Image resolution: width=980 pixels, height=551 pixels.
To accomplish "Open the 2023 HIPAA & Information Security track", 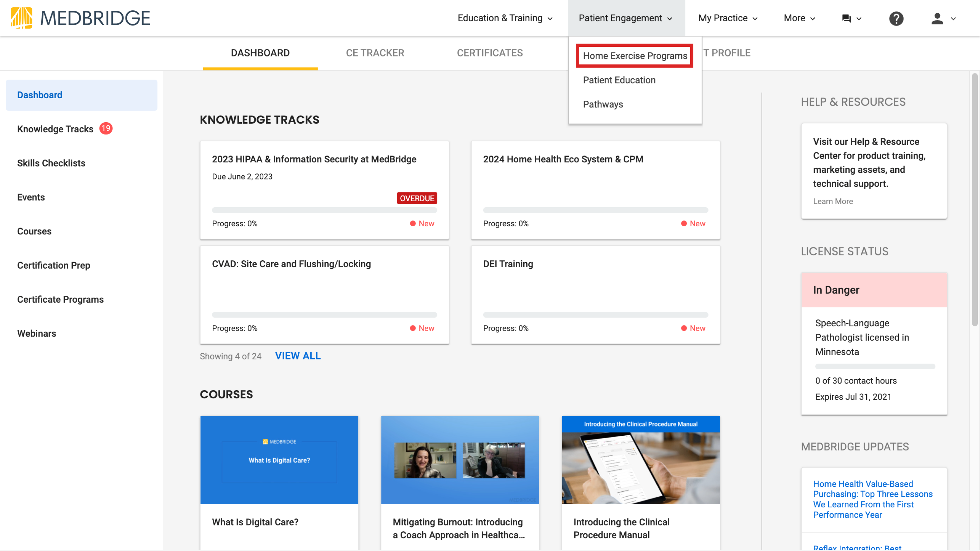I will point(325,190).
